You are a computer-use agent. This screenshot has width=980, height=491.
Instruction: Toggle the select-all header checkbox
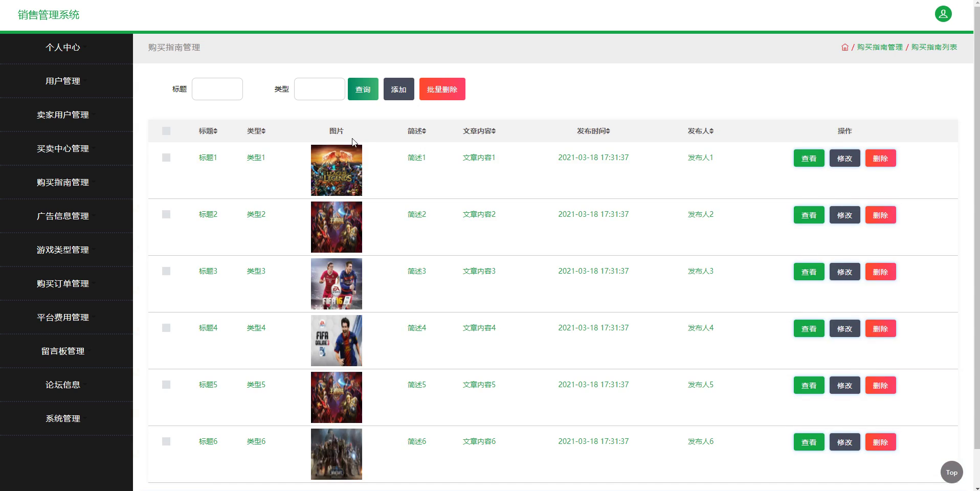click(166, 131)
